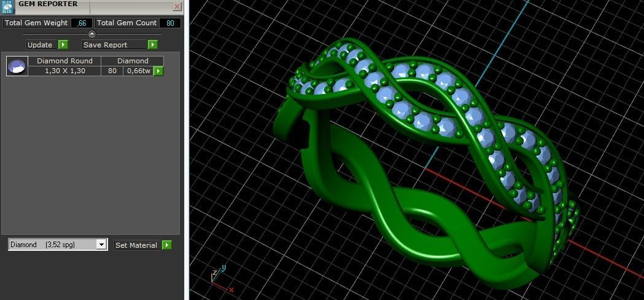
Task: Click the green arrow beside 0,66tw
Action: point(158,71)
